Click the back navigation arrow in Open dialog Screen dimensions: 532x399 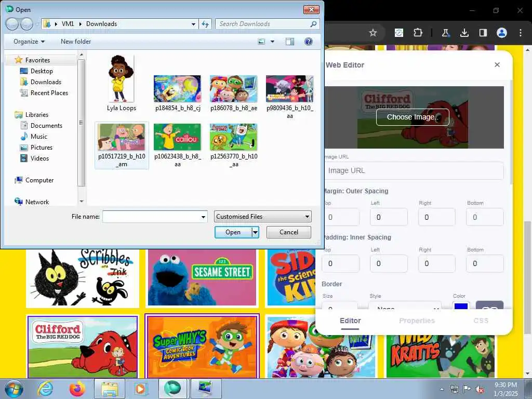pos(12,24)
